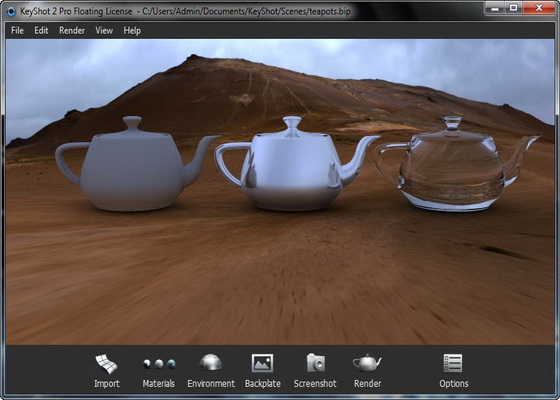560x400 pixels.
Task: Open the View menu
Action: (104, 31)
